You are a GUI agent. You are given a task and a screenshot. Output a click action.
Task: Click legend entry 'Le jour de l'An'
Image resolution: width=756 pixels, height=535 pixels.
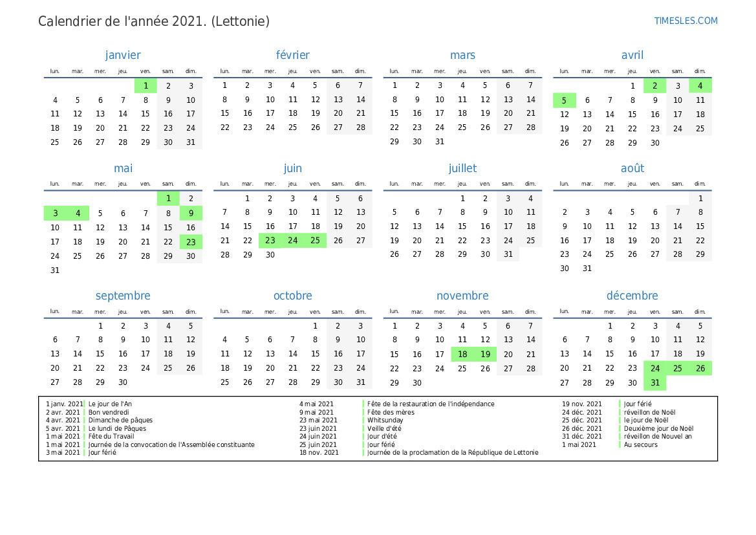click(x=110, y=404)
